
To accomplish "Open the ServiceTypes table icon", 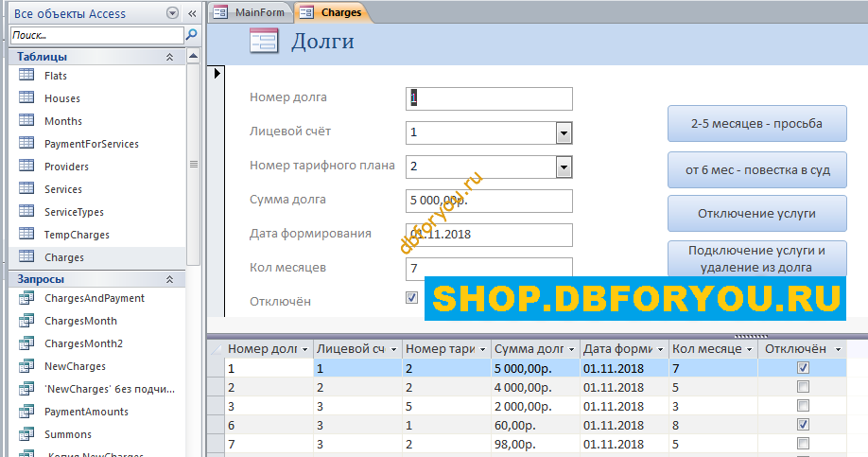I will point(26,211).
